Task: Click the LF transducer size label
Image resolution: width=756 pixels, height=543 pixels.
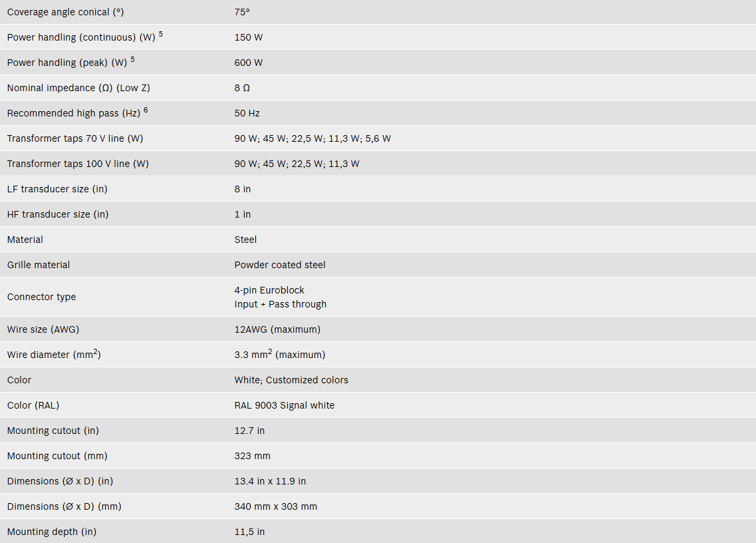Action: pos(57,189)
